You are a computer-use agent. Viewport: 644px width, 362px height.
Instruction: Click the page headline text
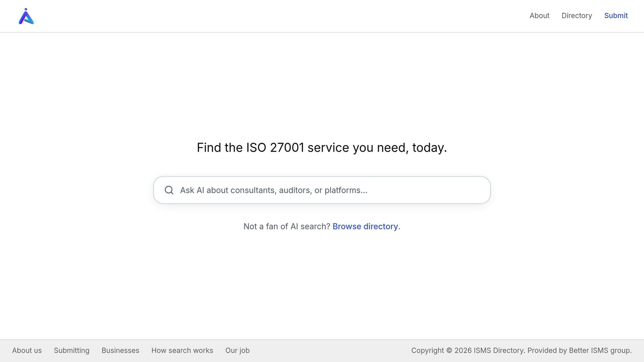[321, 147]
